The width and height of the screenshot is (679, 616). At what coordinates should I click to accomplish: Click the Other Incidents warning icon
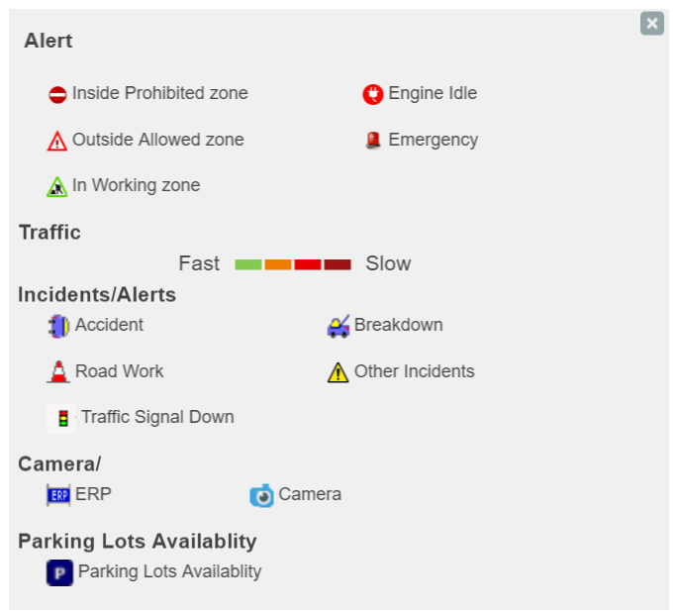tap(339, 372)
